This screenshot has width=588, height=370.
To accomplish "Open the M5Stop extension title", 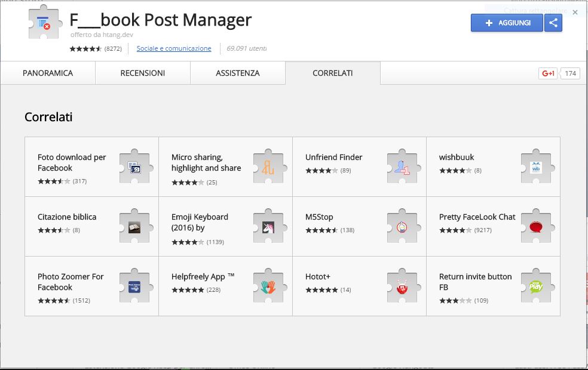I will 319,217.
